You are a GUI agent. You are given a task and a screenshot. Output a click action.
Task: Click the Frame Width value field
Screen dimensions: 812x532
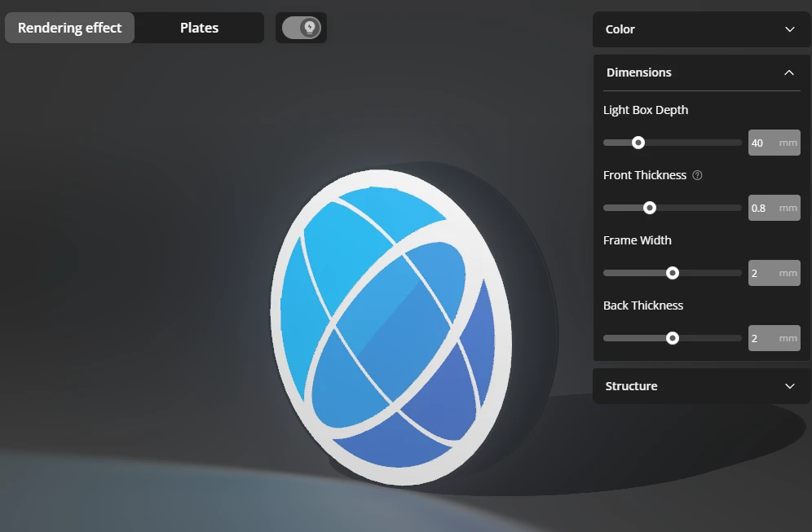774,273
